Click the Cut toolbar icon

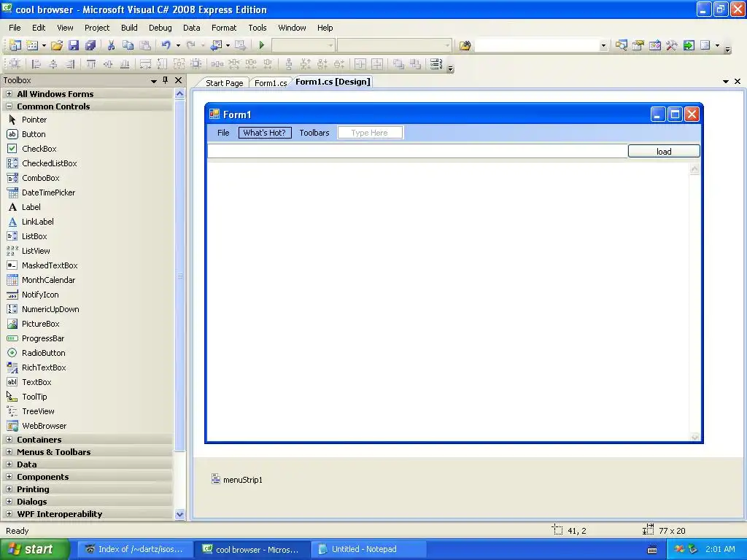tap(111, 45)
